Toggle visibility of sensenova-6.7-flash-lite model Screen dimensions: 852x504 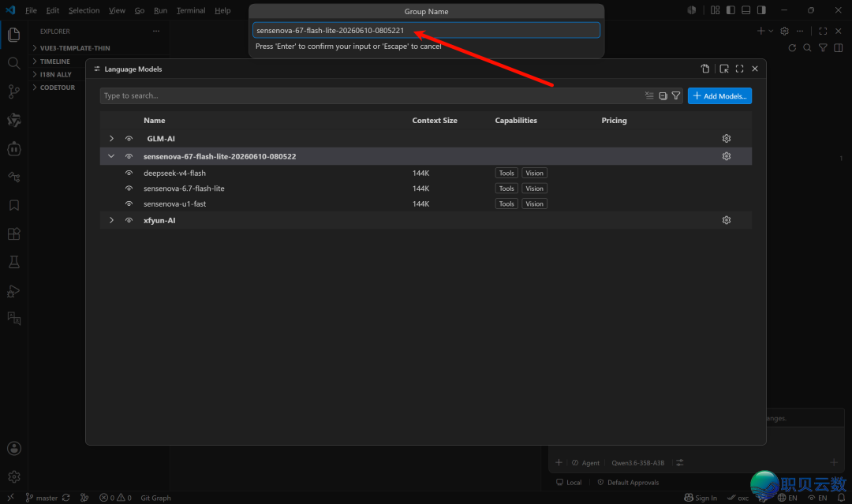(x=129, y=189)
